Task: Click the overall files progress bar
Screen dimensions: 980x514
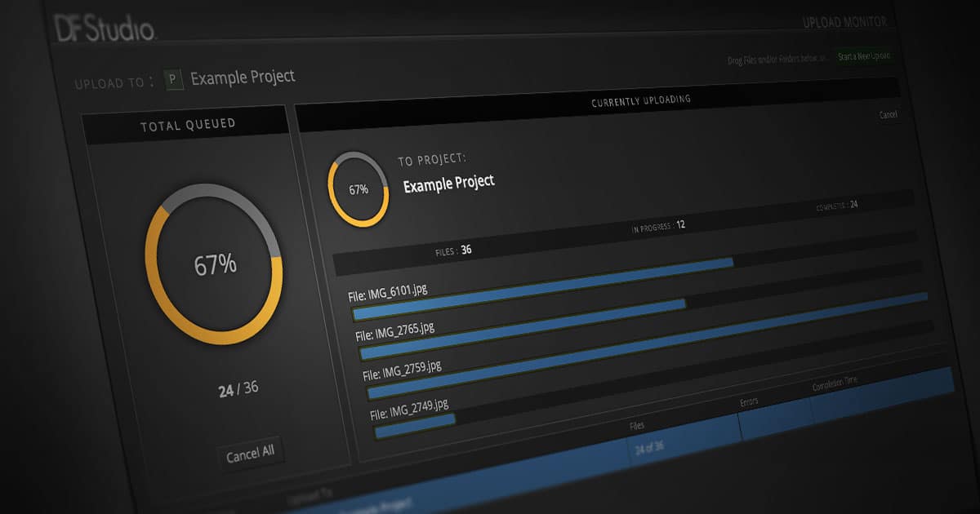Action: point(627,253)
